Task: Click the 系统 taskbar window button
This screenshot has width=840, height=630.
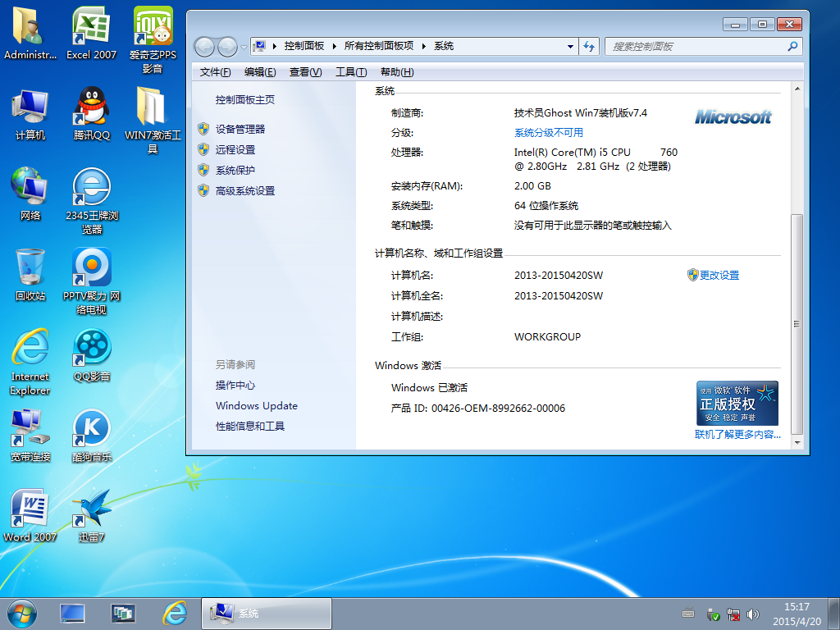Action: [267, 614]
